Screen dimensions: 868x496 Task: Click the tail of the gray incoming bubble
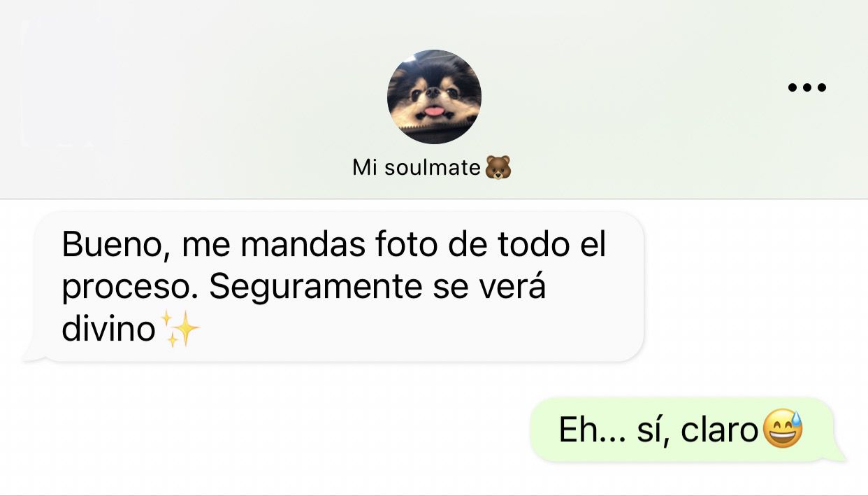(33, 353)
